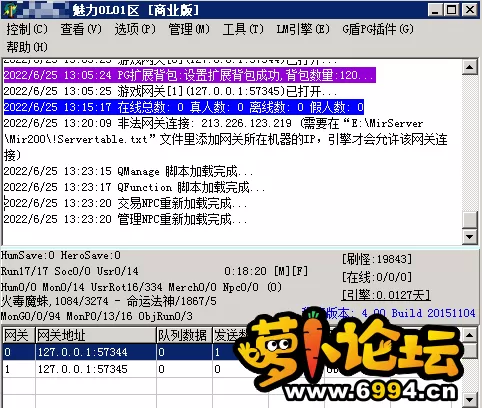Click the application icon in title bar

tap(9, 10)
